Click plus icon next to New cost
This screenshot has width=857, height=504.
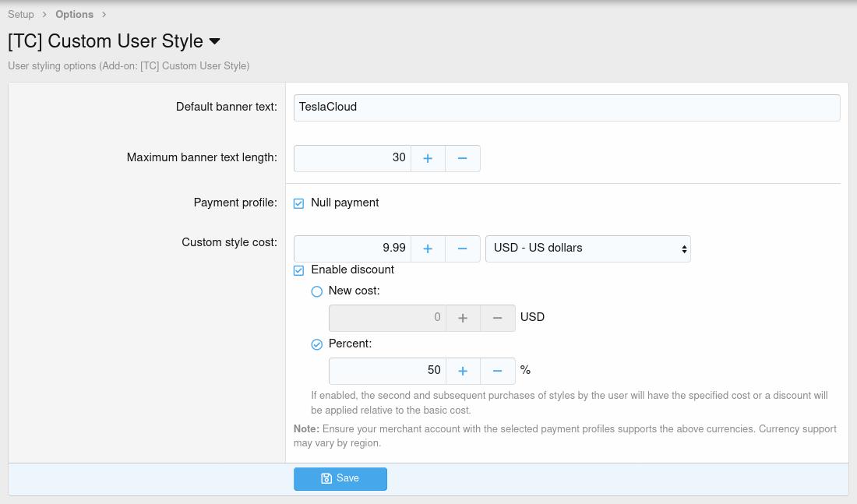[x=463, y=318]
